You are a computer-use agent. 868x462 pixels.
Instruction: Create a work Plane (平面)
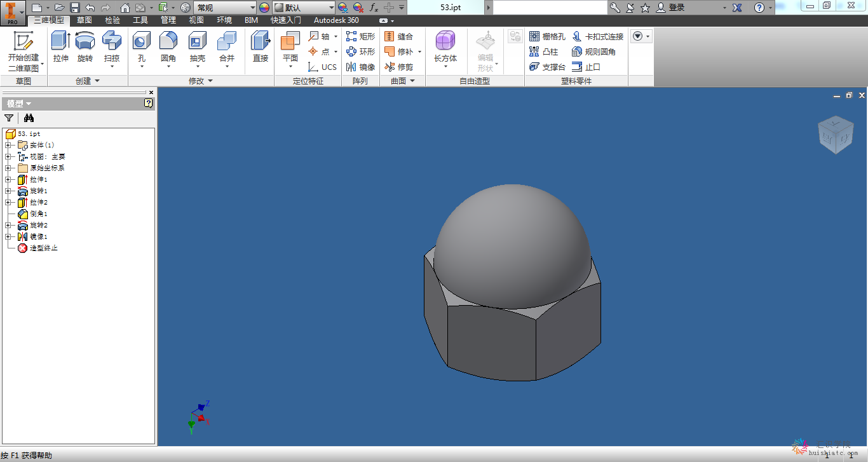click(290, 50)
